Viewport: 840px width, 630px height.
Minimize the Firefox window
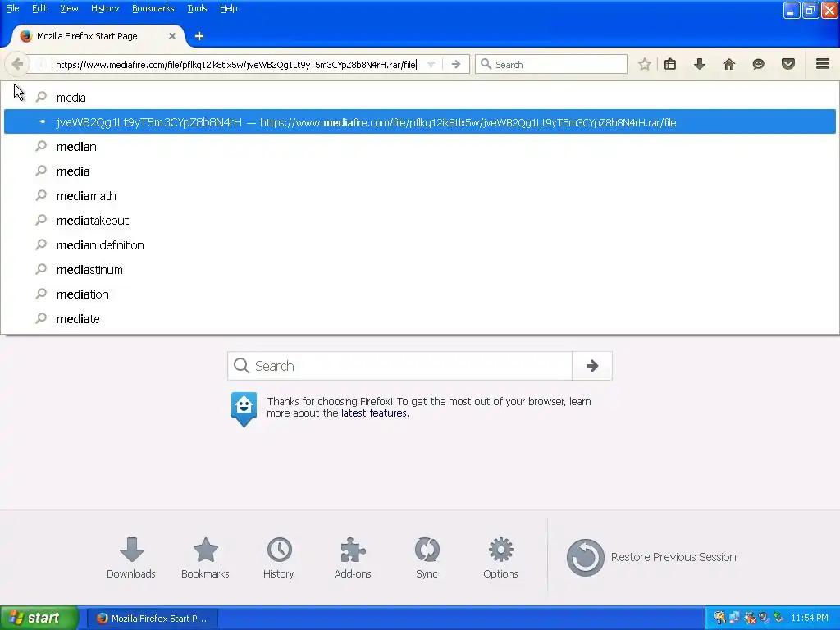tap(792, 10)
